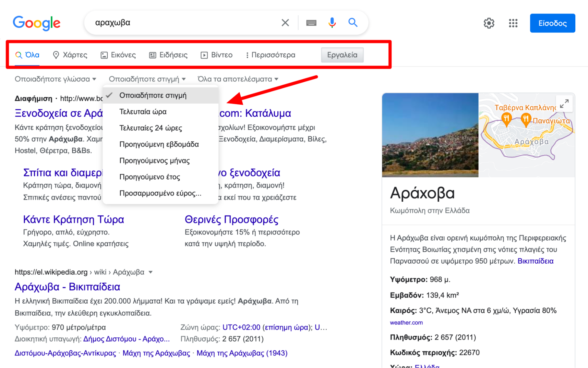Expand the arrow next to wiki › Αράχωβα
This screenshot has height=368, width=588.
(x=151, y=272)
